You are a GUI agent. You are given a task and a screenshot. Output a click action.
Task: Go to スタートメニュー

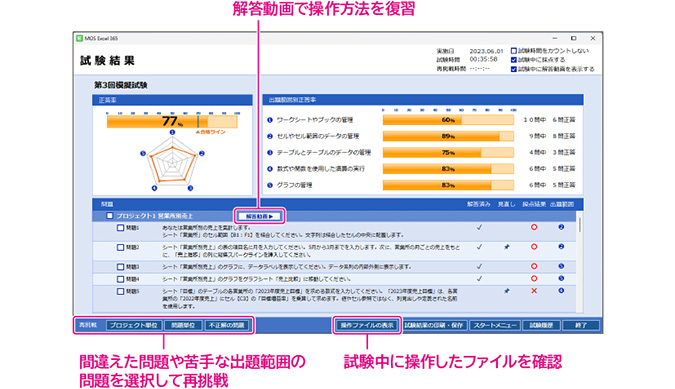click(x=495, y=325)
